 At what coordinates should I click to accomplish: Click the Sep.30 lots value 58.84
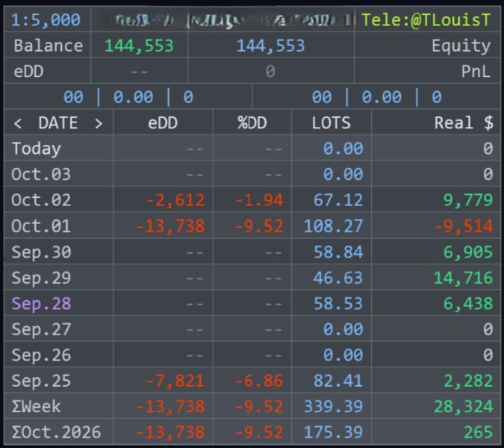(x=338, y=252)
